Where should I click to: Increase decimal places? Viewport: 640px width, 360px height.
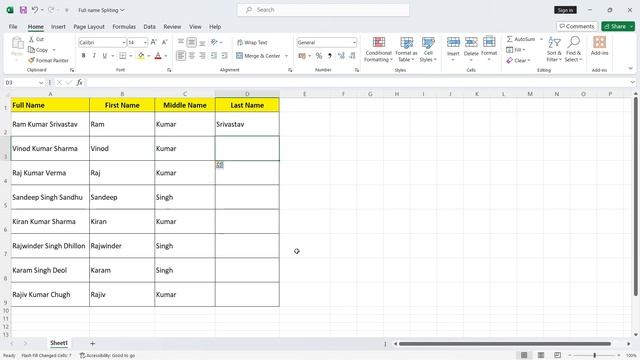click(341, 56)
